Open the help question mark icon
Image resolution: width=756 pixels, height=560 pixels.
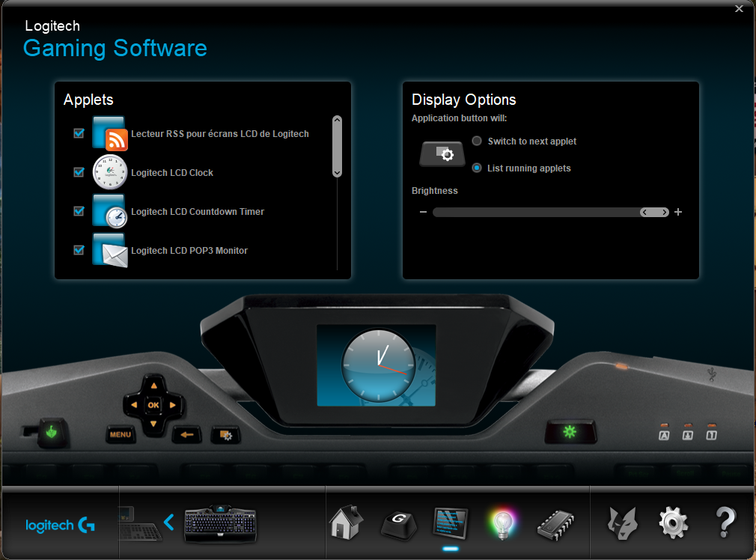pyautogui.click(x=725, y=523)
